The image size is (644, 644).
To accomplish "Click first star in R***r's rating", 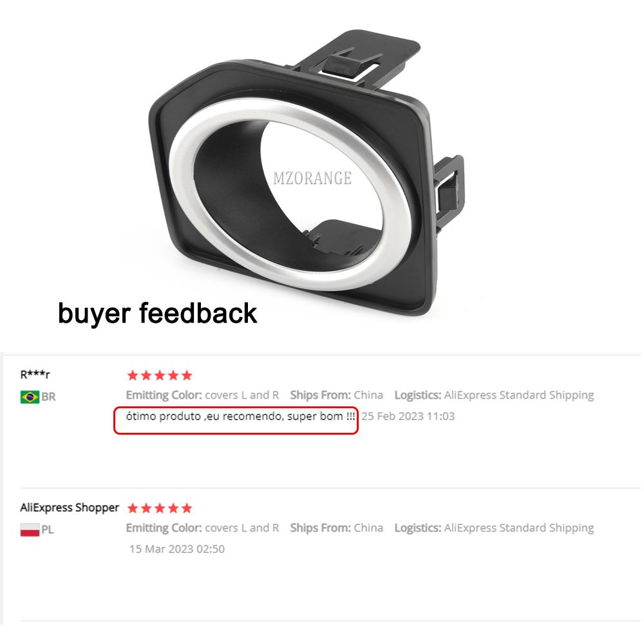I will pos(133,375).
